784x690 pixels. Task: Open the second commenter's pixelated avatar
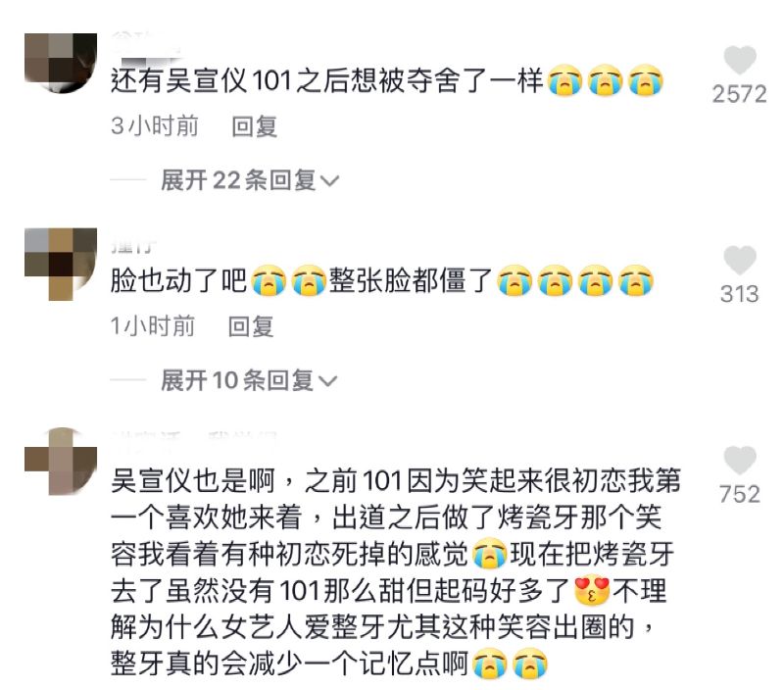tap(61, 264)
